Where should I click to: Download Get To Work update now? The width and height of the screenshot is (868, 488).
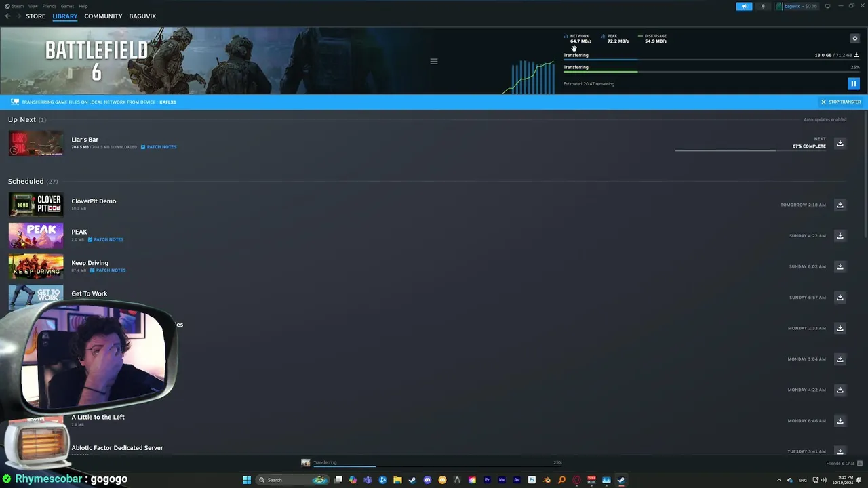coord(840,297)
